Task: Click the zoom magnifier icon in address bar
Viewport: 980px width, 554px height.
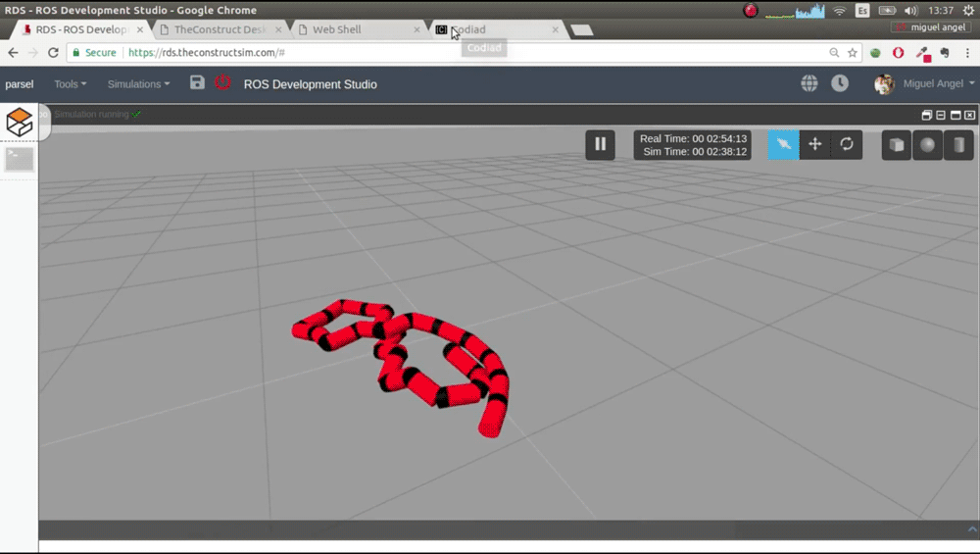Action: [834, 53]
